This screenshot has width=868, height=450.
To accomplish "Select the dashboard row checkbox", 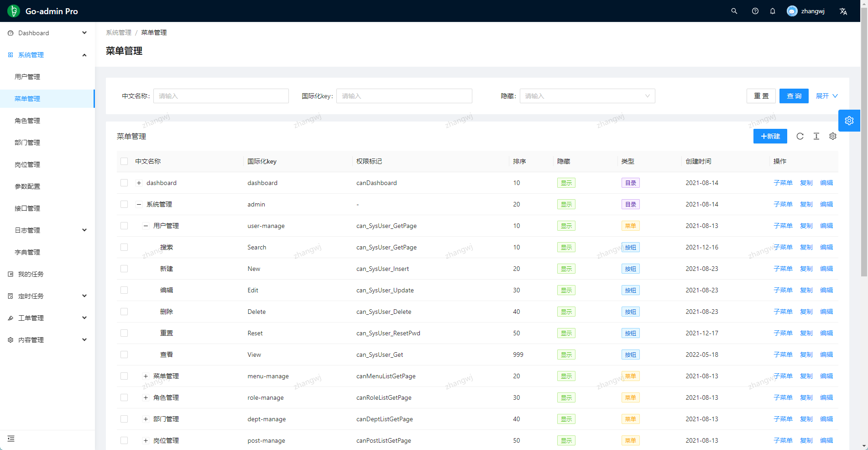I will point(124,183).
